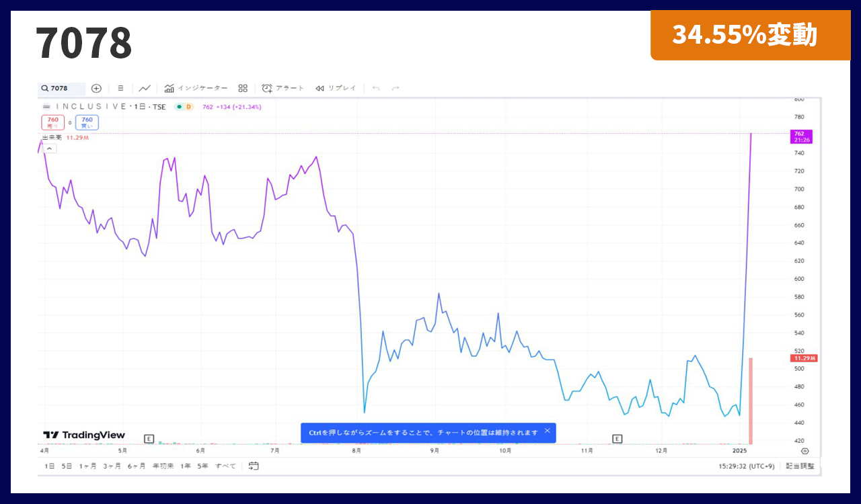Open the chart interval menu icon
The width and height of the screenshot is (861, 504).
pos(120,88)
